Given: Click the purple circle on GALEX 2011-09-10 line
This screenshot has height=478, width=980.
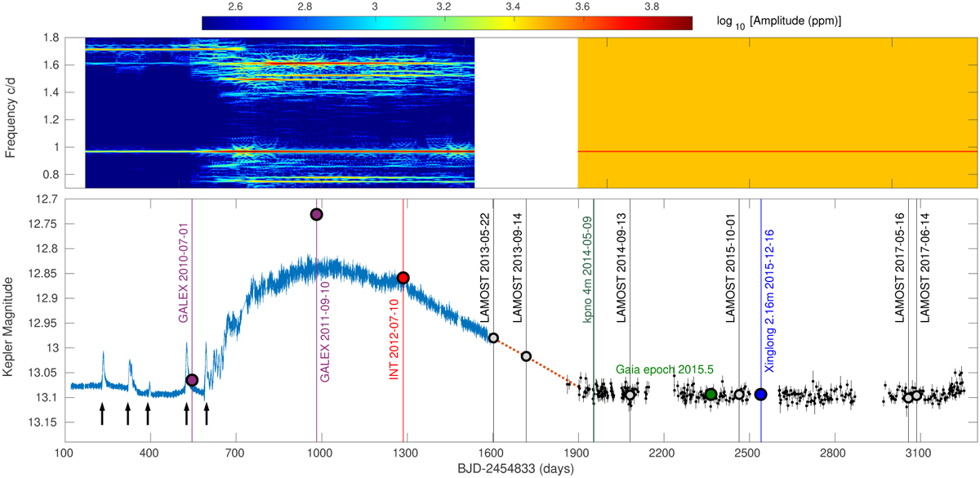Looking at the screenshot, I should 317,214.
